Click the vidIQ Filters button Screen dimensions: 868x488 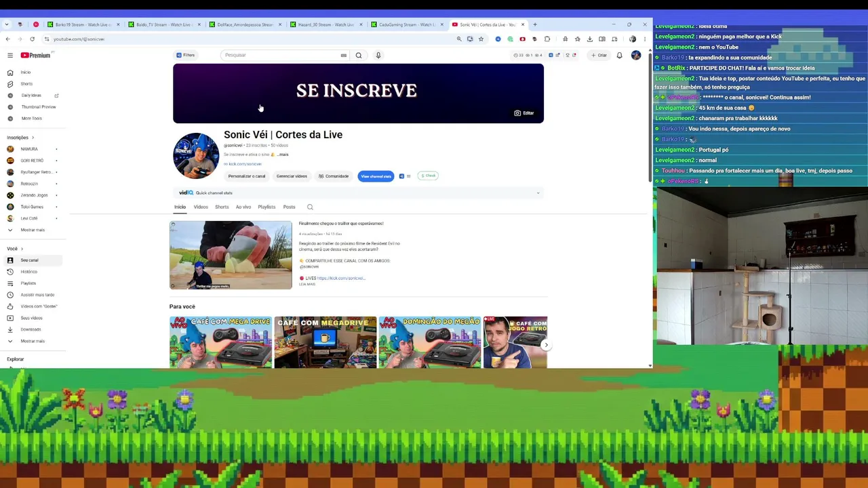(x=185, y=55)
